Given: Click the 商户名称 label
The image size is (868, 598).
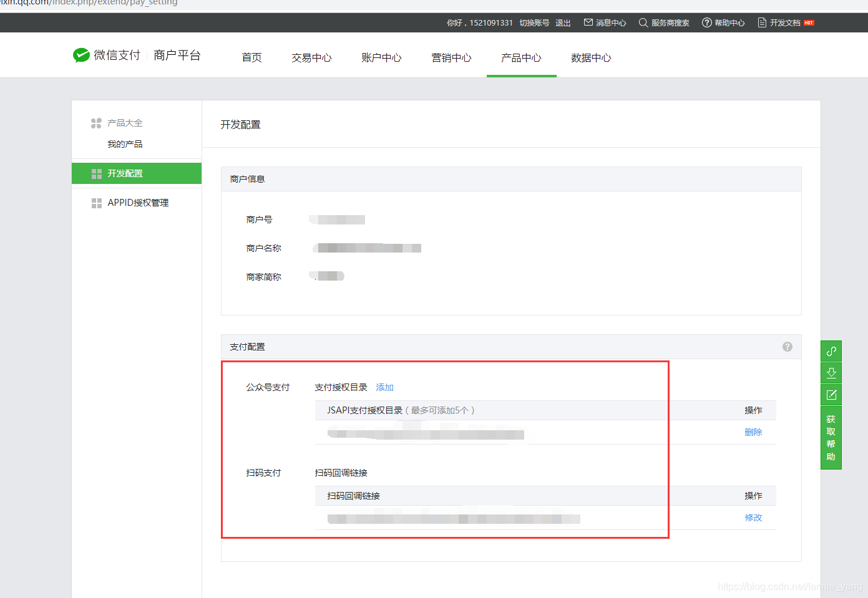Looking at the screenshot, I should [263, 248].
